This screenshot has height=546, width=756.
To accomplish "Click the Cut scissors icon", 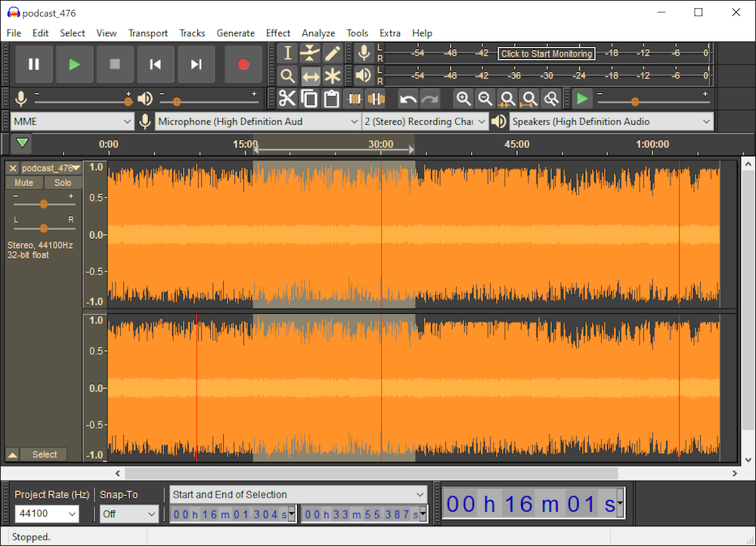I will coord(287,99).
